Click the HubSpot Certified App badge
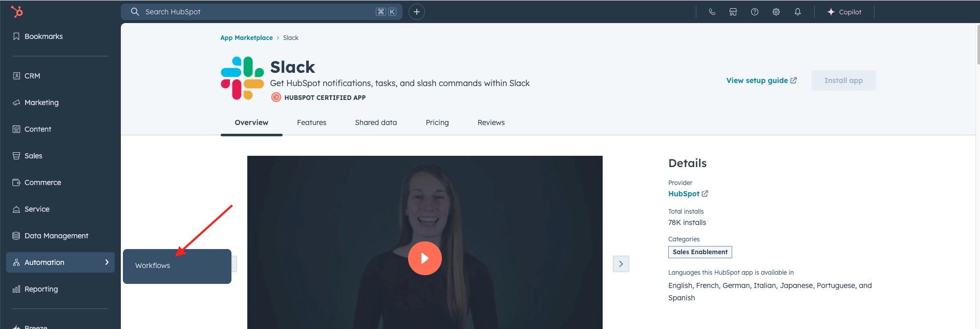The width and height of the screenshot is (980, 329). 318,97
